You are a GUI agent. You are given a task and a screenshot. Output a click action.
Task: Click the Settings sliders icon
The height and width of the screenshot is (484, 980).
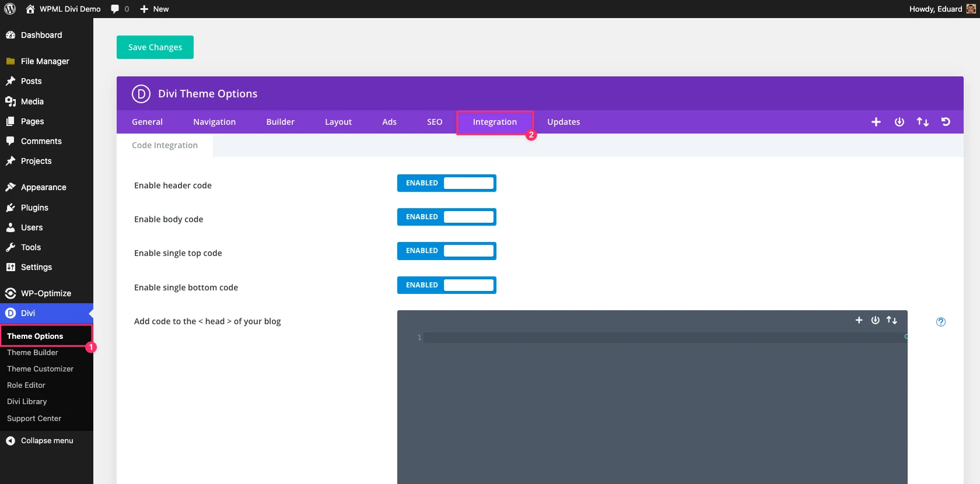[10, 267]
